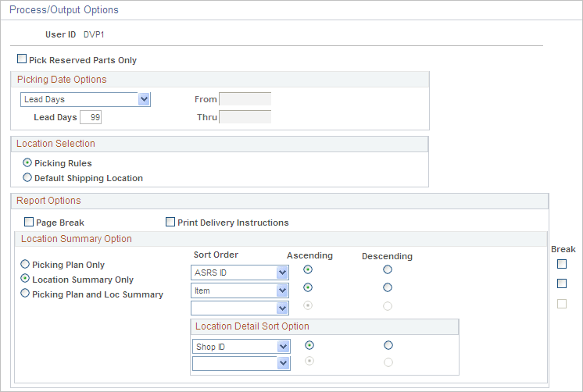Select the Picking Rules radio button
This screenshot has width=583, height=392.
click(27, 162)
